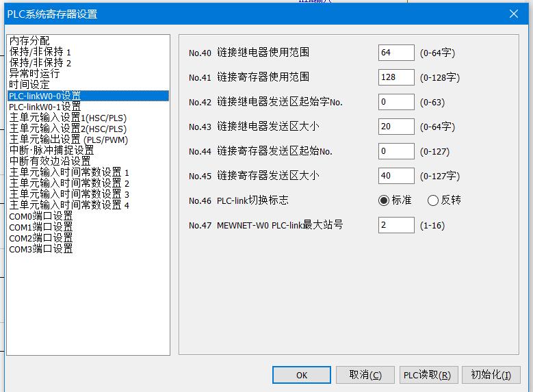Viewport: 533px width, 392px height.
Task: Select 保持/非保持 1 list entry
Action: (x=40, y=52)
